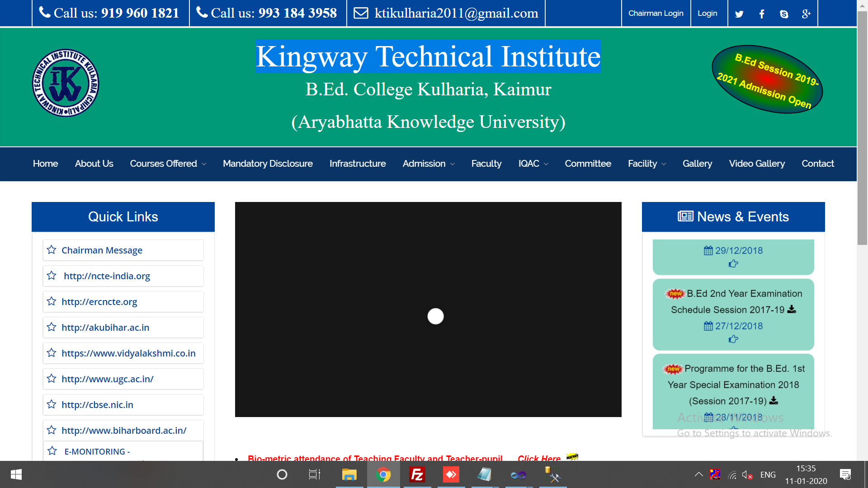The image size is (868, 488).
Task: Open the Infrastructure page
Action: pos(358,164)
